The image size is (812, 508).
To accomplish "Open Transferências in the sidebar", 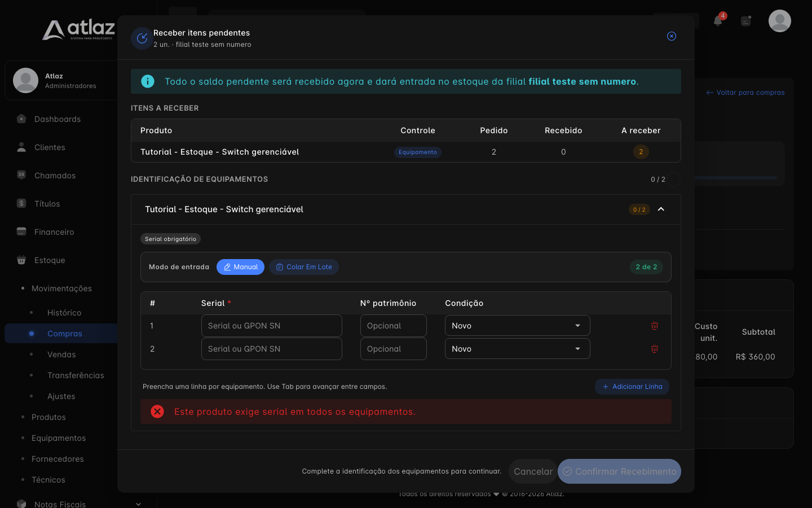I will [x=76, y=375].
